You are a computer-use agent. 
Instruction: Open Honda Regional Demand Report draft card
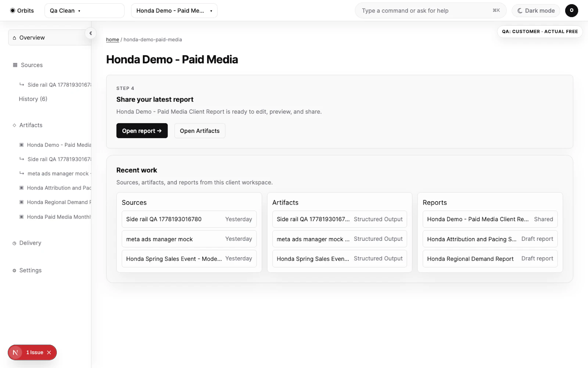(490, 259)
